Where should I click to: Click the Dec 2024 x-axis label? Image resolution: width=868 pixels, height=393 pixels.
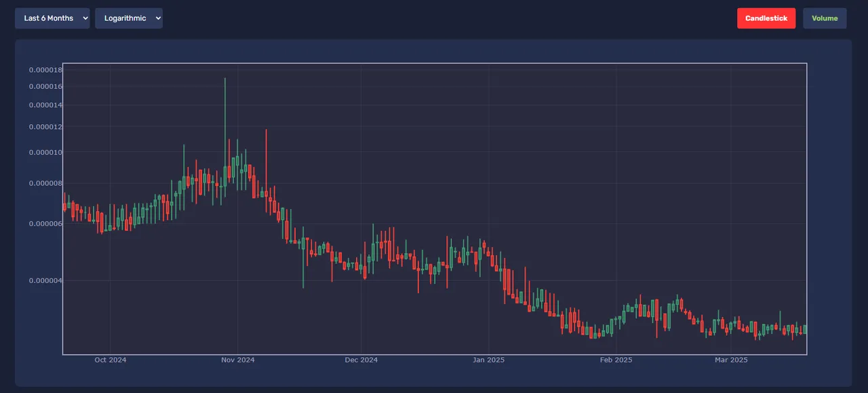coord(361,360)
